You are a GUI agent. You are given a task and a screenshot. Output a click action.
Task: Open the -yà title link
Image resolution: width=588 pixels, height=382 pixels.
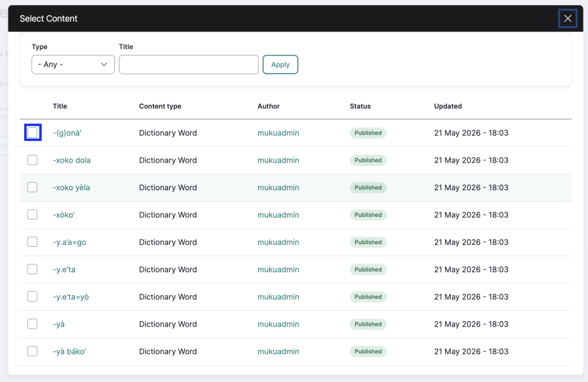click(59, 325)
